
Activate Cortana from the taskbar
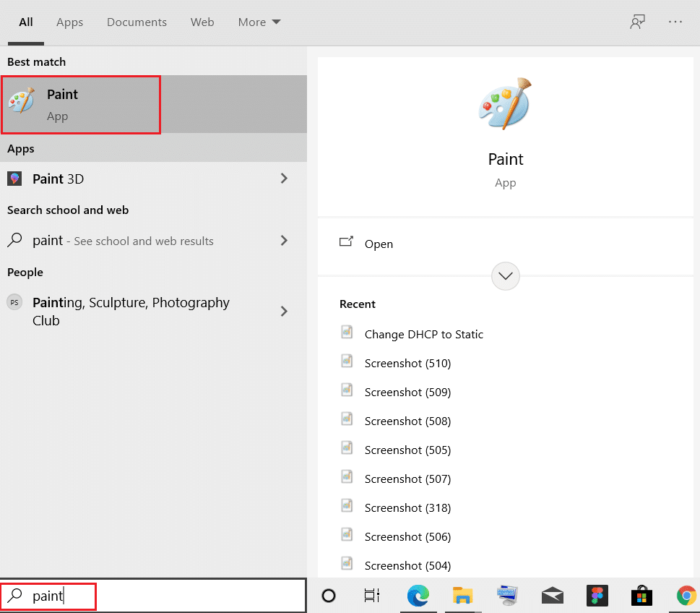(329, 596)
